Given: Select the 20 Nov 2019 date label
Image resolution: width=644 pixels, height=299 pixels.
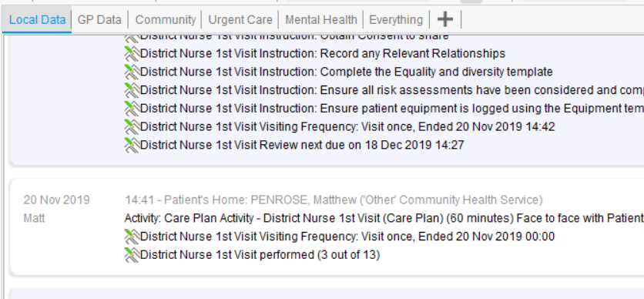Looking at the screenshot, I should click(57, 200).
